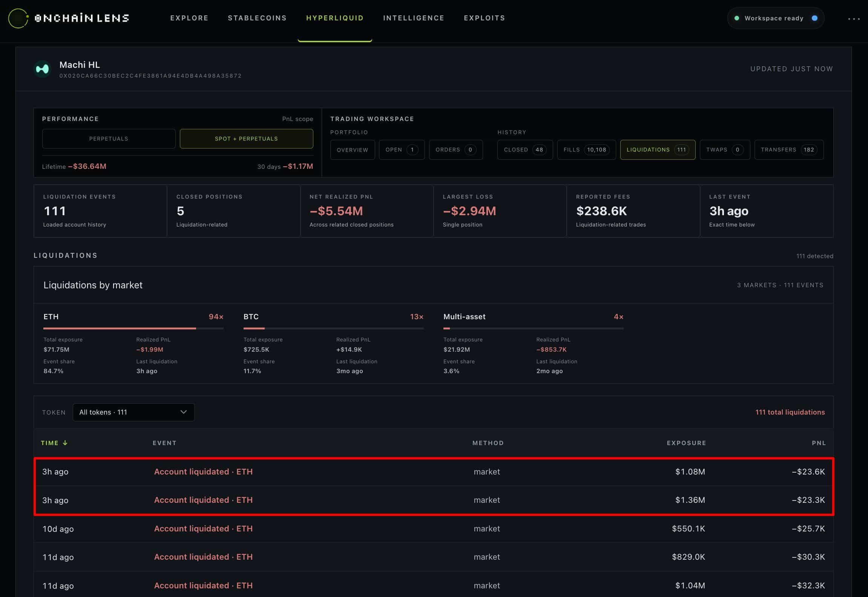868x597 pixels.
Task: Switch to the TRANSFERS 182 tab
Action: [x=789, y=150]
